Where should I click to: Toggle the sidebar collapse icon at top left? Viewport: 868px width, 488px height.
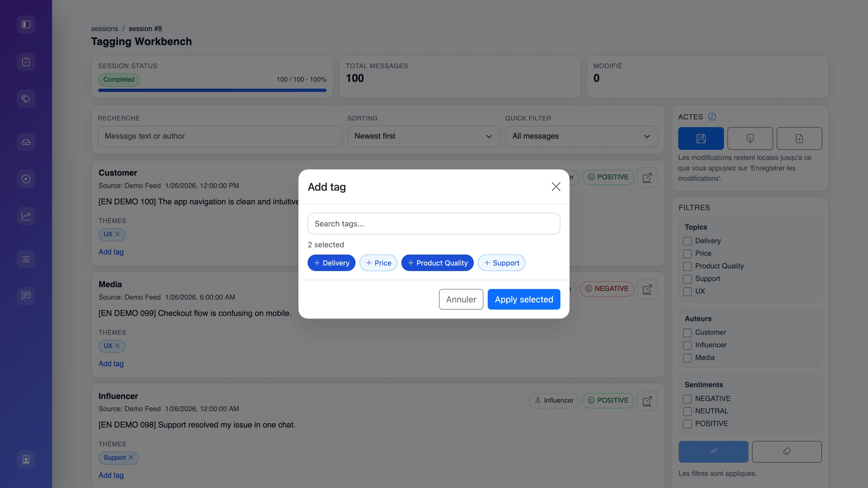click(26, 24)
